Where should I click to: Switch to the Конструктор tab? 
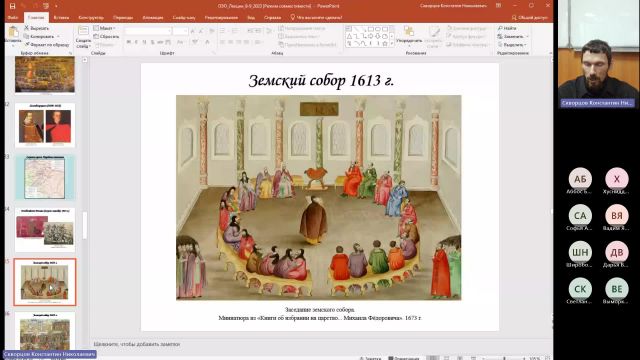[x=91, y=18]
